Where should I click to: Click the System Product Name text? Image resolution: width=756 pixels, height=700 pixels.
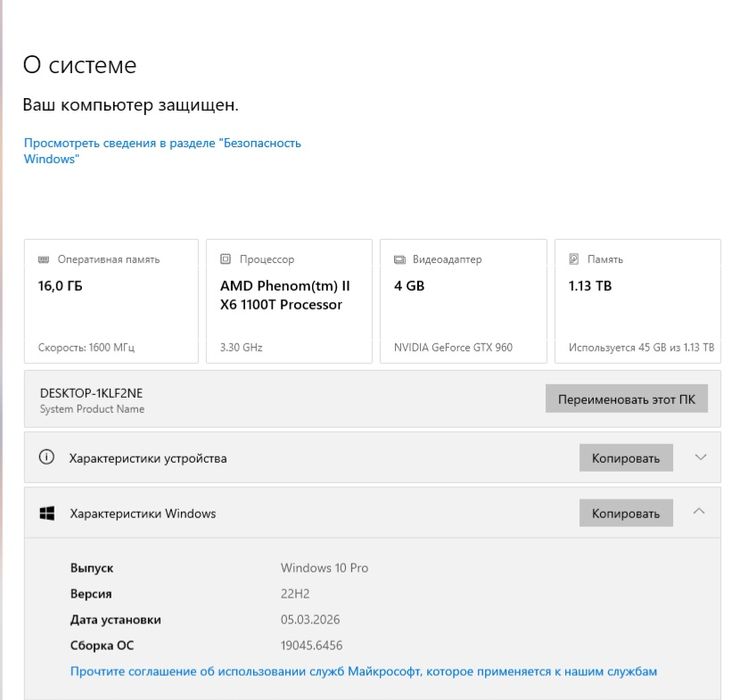[x=92, y=409]
